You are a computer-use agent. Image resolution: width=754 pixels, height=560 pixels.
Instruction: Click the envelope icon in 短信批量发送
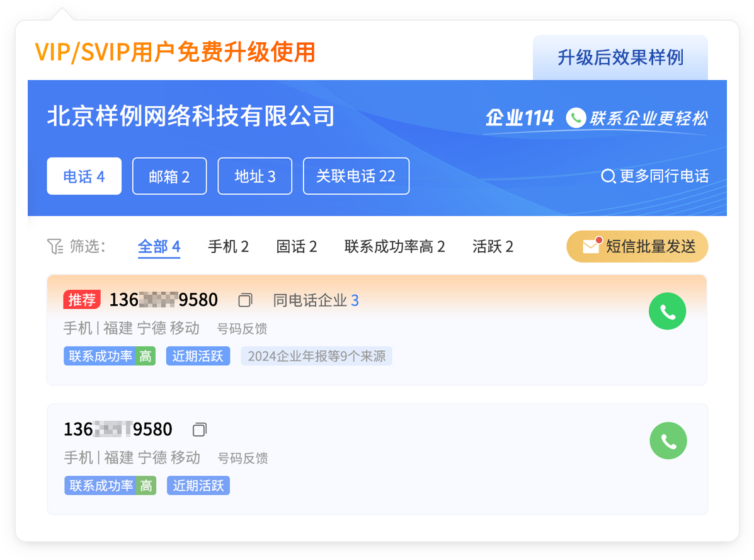[x=591, y=246]
